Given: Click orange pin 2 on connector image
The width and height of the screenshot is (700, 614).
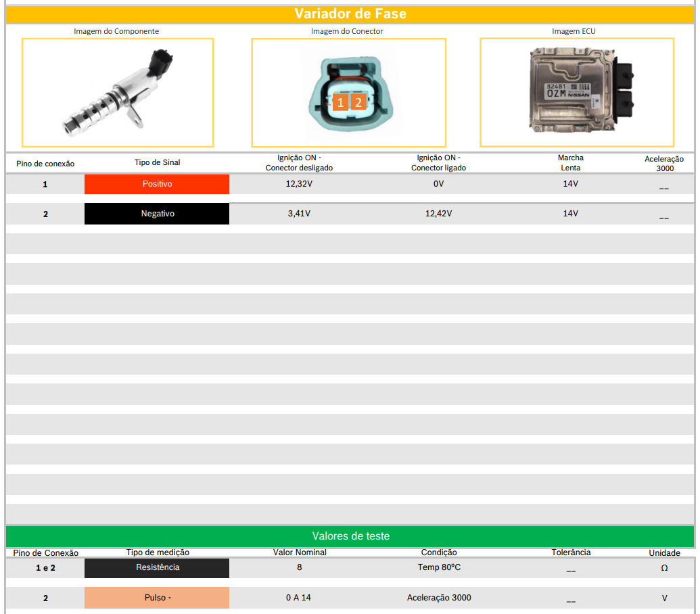Looking at the screenshot, I should [358, 103].
